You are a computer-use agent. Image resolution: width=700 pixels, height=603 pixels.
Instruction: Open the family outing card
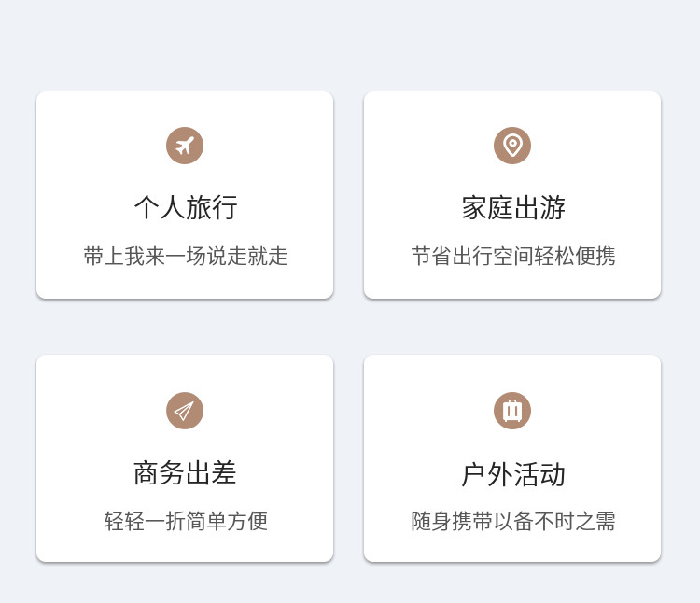pos(512,195)
